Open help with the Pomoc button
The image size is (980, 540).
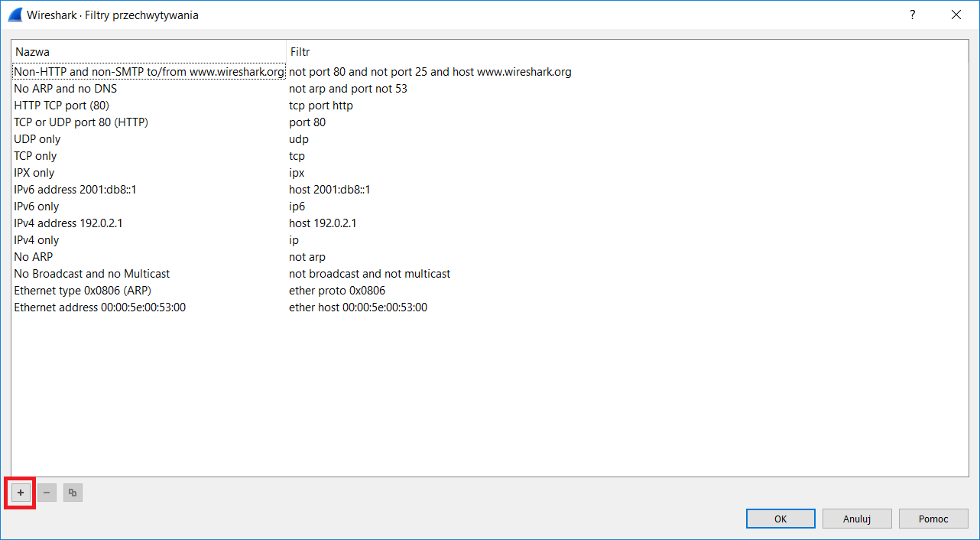933,519
